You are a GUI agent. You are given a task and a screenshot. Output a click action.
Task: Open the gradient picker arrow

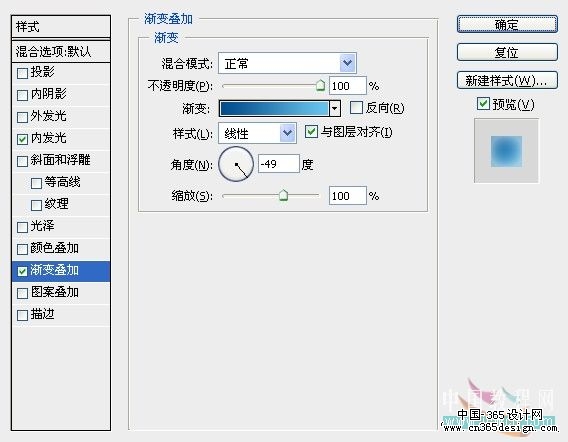click(335, 108)
